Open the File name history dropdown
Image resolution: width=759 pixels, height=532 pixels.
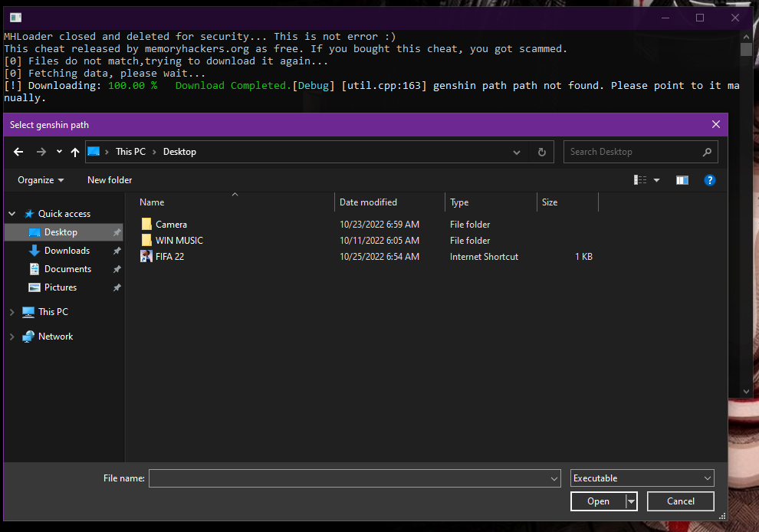[x=554, y=479]
